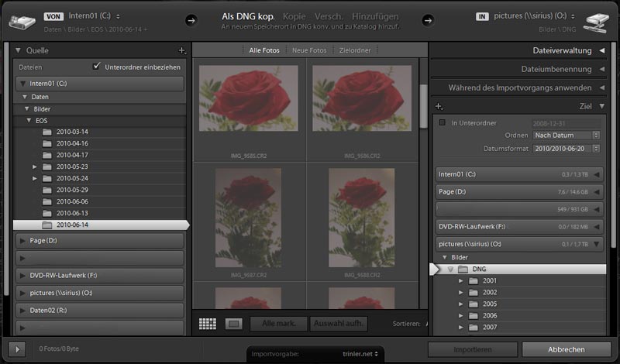Expand the 2002 destination folder
Image resolution: width=620 pixels, height=364 pixels.
(460, 293)
